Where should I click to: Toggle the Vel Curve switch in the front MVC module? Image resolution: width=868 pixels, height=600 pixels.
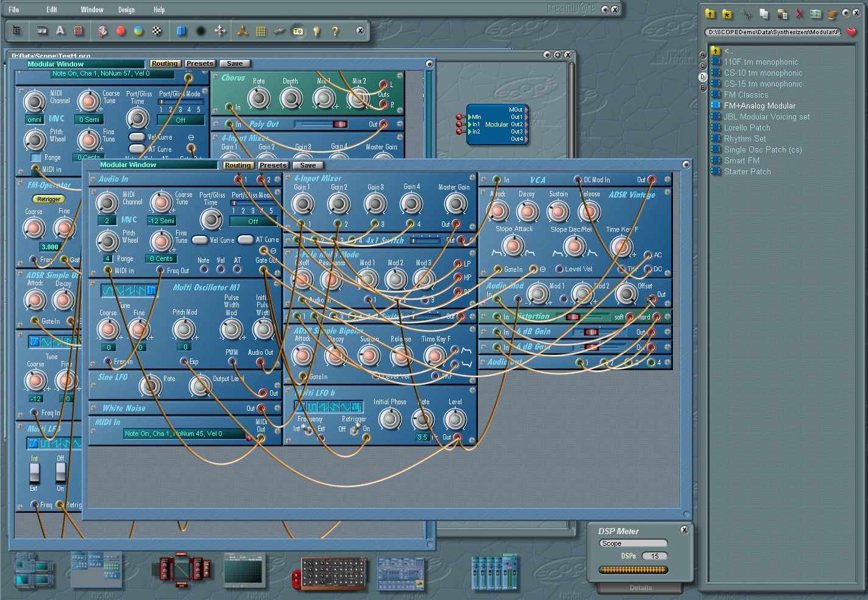coord(200,240)
